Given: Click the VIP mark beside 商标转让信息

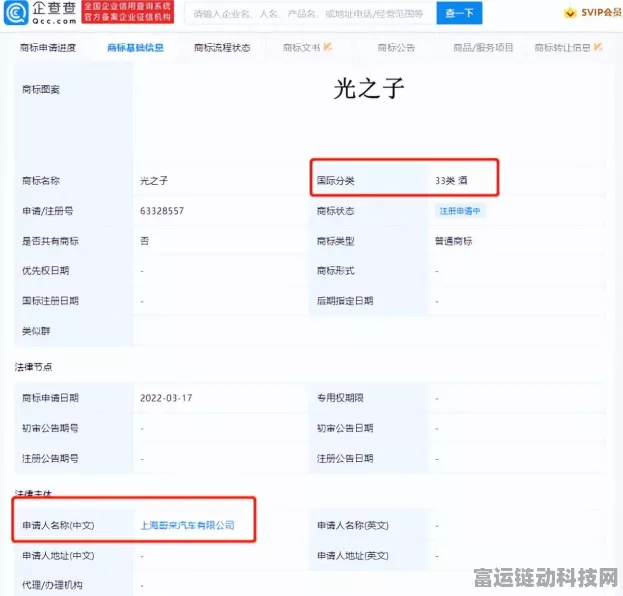Looking at the screenshot, I should click(598, 47).
